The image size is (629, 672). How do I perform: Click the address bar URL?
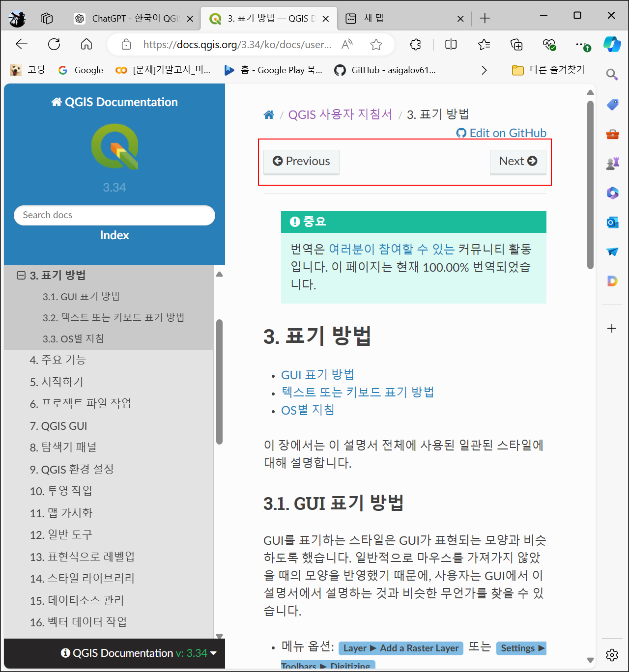click(237, 45)
